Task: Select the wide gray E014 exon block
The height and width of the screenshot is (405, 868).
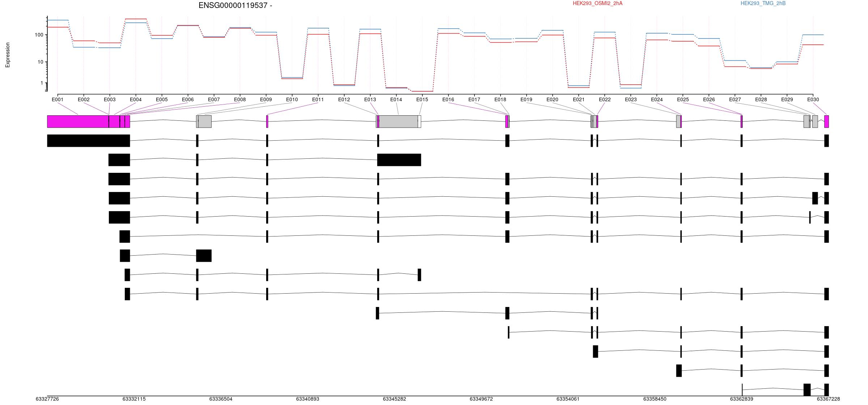Action: pyautogui.click(x=398, y=121)
